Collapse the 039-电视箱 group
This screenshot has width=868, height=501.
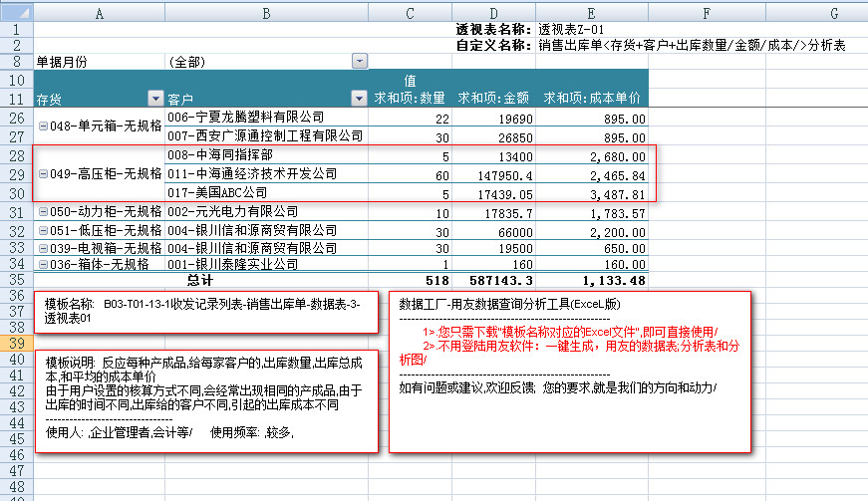pos(42,248)
